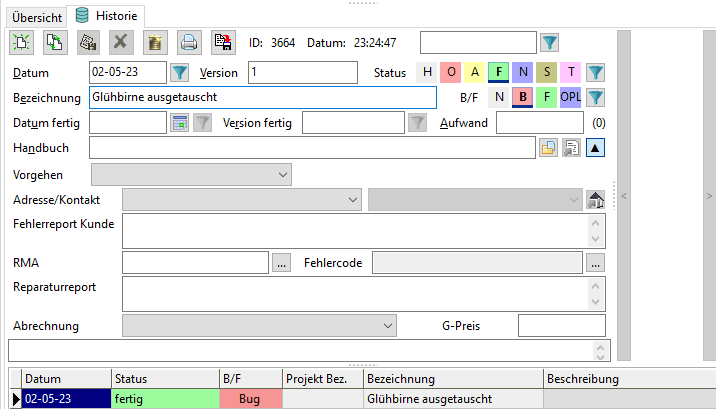This screenshot has width=716, height=409.
Task: Click the copy entry toolbar icon
Action: (x=53, y=42)
